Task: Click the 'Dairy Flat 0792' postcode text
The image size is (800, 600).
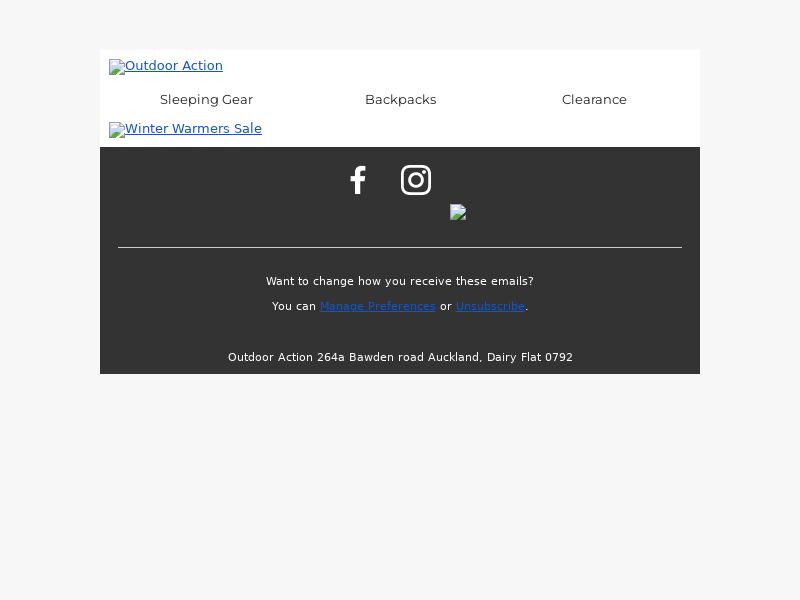Action: [x=530, y=357]
